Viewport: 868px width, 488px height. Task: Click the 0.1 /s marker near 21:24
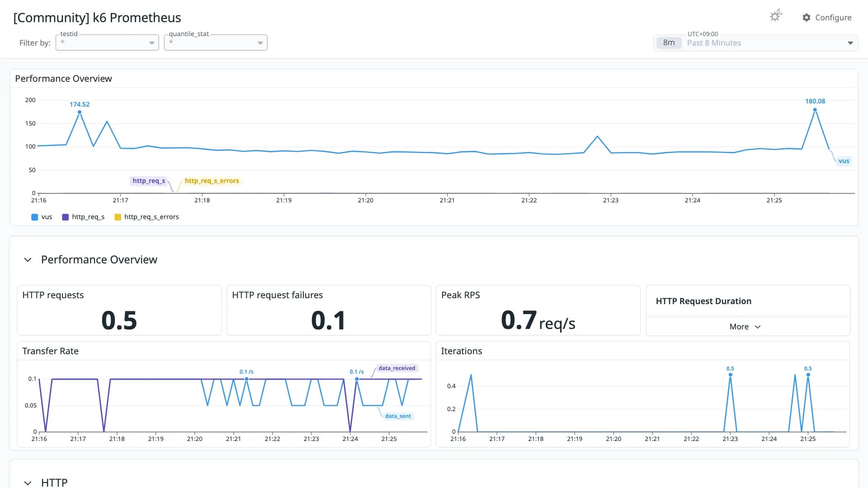357,379
